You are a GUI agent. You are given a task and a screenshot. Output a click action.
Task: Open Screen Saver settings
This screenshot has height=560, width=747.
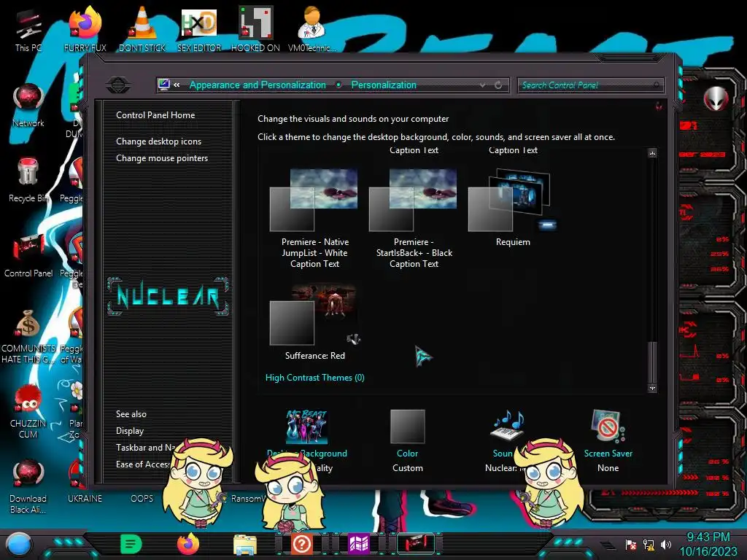(608, 440)
